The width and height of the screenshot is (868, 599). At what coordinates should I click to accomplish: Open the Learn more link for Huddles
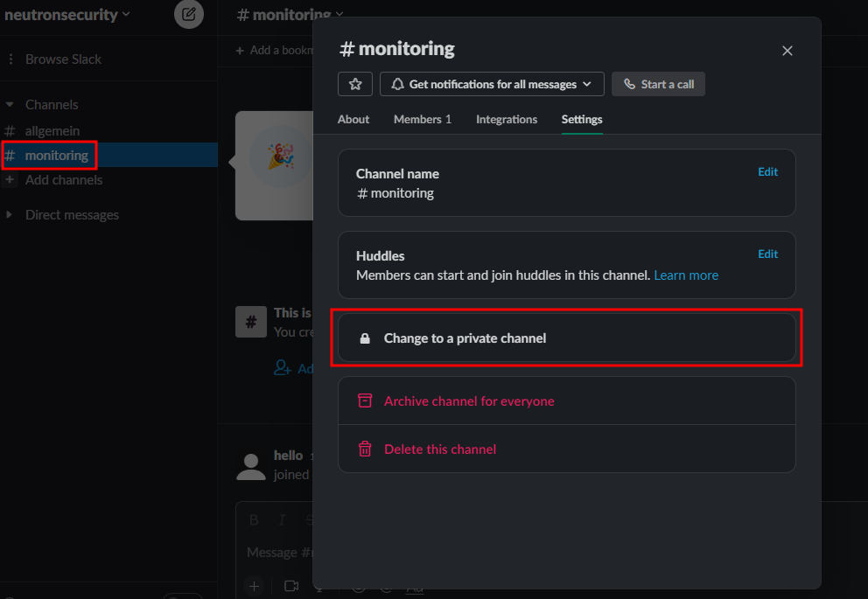(x=685, y=275)
